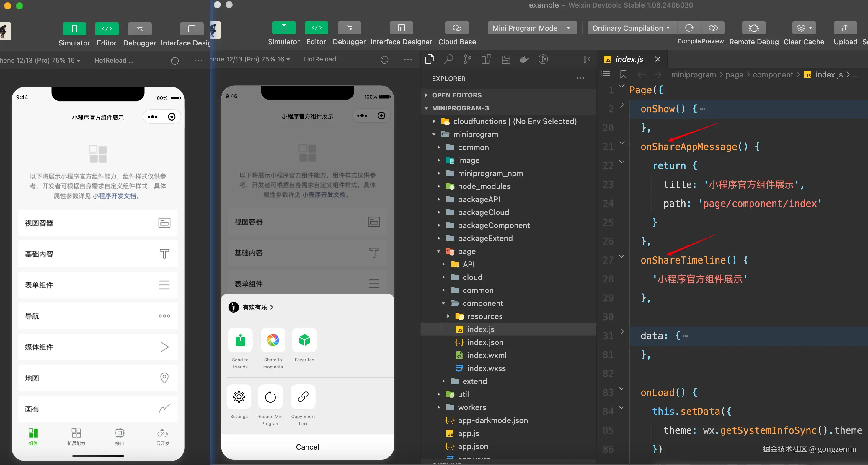This screenshot has width=868, height=465.
Task: Click the Upload icon in toolbar
Action: pyautogui.click(x=845, y=28)
